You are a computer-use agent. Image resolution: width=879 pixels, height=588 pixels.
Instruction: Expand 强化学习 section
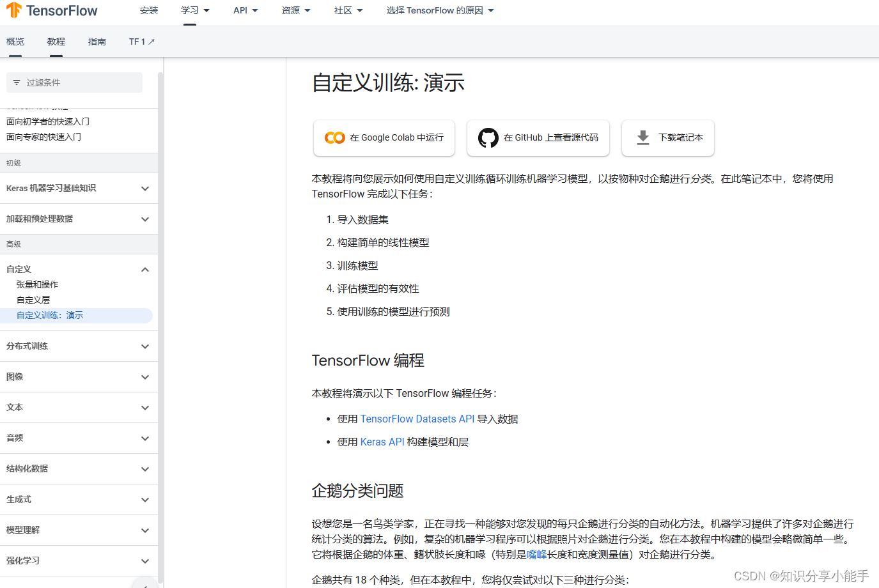(x=79, y=561)
